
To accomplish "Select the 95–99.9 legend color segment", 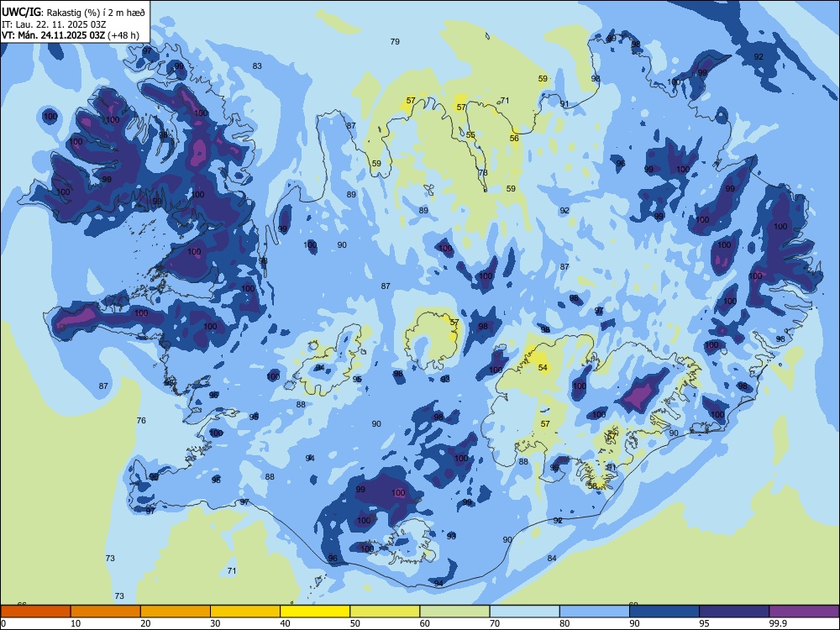I will (734, 612).
